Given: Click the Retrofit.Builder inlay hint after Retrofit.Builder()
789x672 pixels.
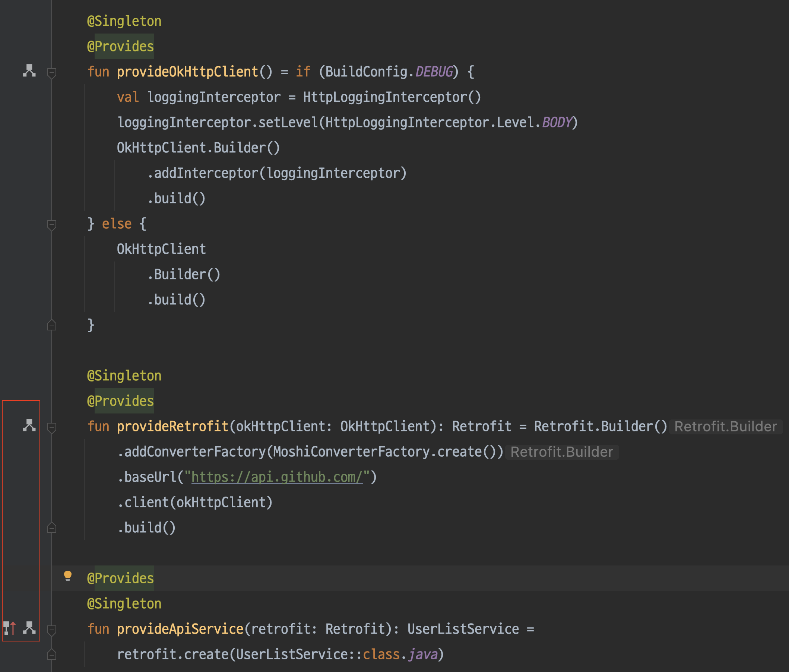Looking at the screenshot, I should coord(725,427).
